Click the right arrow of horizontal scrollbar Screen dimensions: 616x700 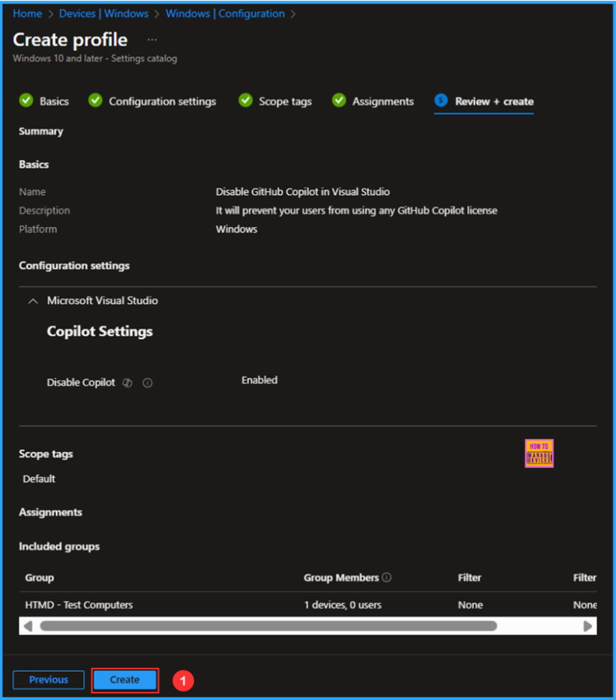(x=587, y=626)
